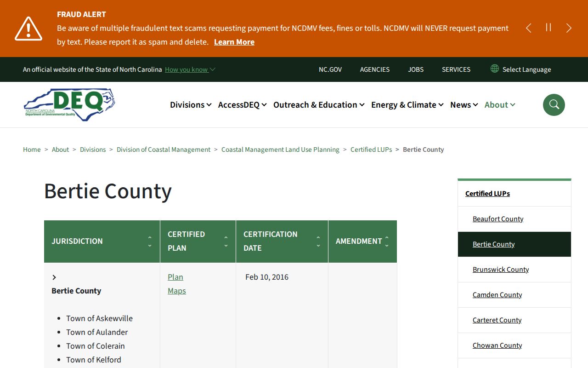588x368 pixels.
Task: Open the Maps link
Action: pos(177,291)
